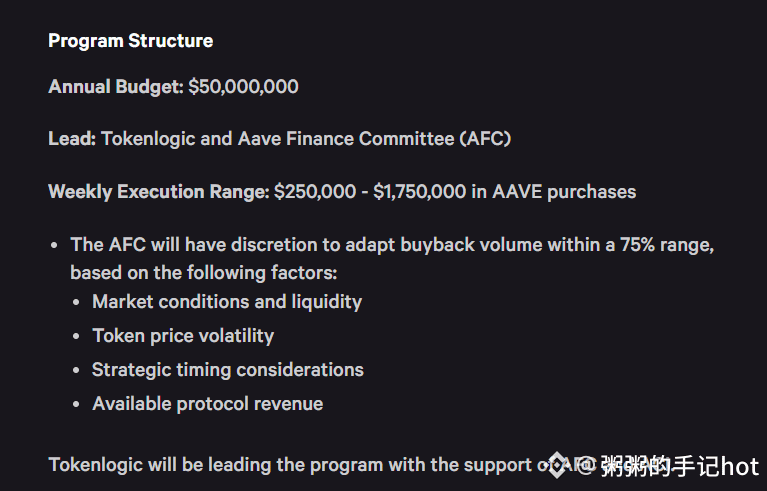The image size is (767, 491).
Task: Click the Annual Budget label
Action: 116,87
